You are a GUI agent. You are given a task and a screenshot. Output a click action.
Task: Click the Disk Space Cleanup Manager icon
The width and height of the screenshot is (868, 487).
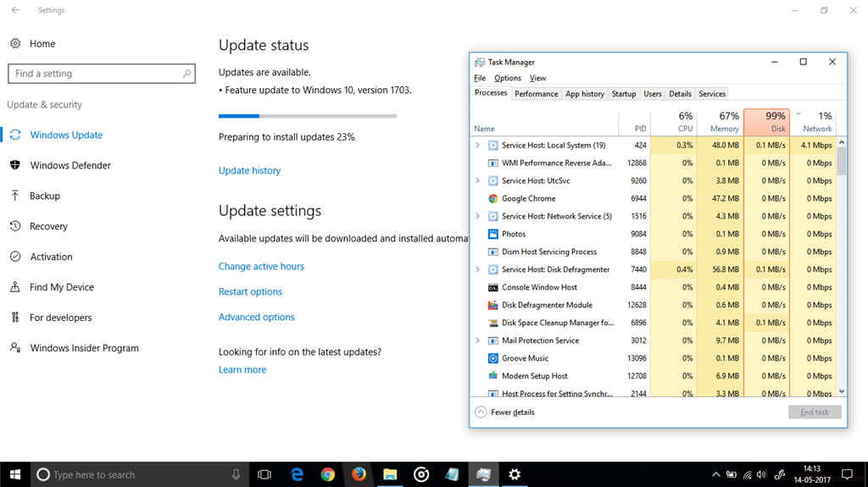492,323
